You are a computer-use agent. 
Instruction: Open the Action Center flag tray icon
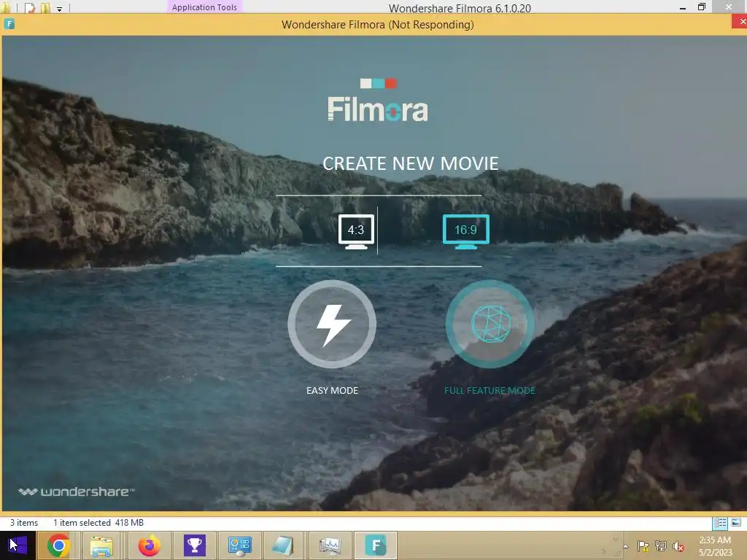643,546
